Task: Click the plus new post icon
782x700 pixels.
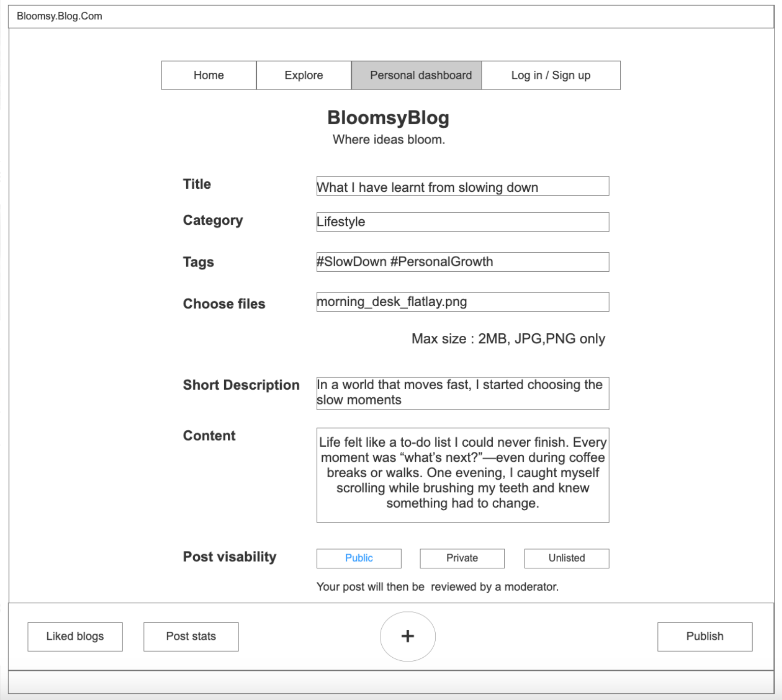Action: pyautogui.click(x=407, y=636)
